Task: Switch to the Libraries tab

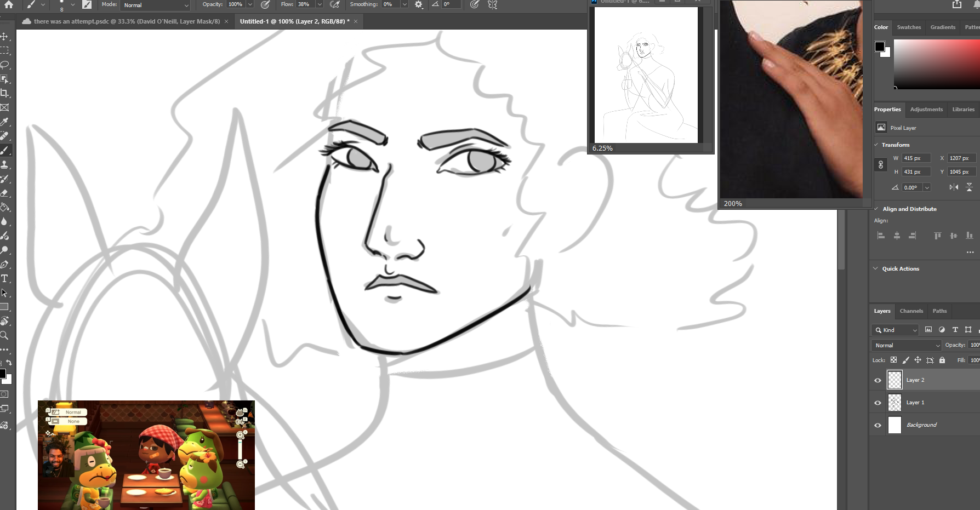Action: [963, 109]
